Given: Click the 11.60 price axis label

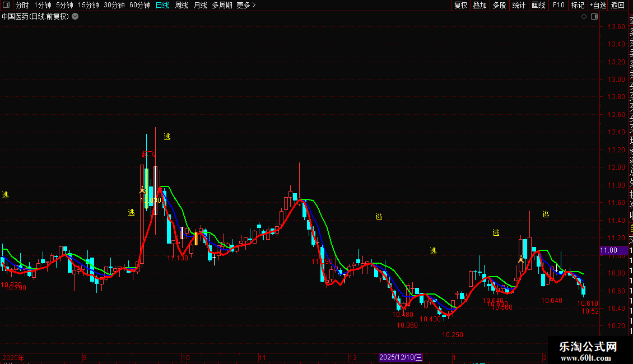Looking at the screenshot, I should coord(616,203).
